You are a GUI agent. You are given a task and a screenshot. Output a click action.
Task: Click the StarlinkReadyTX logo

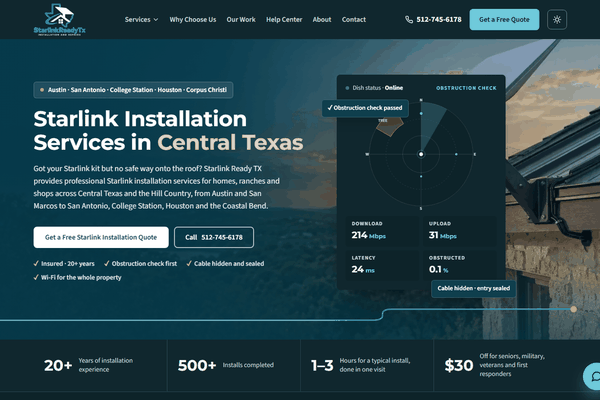click(x=60, y=20)
